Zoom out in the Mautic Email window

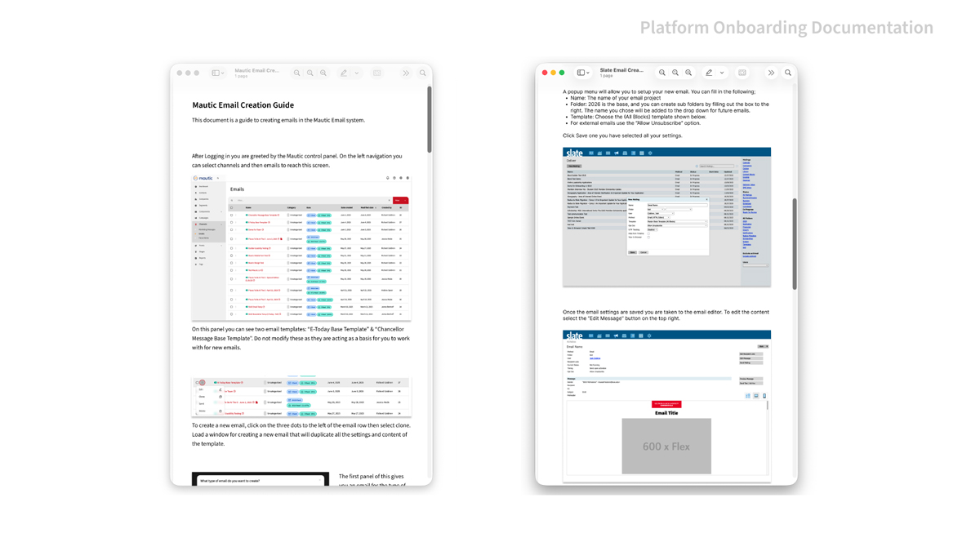pyautogui.click(x=297, y=73)
